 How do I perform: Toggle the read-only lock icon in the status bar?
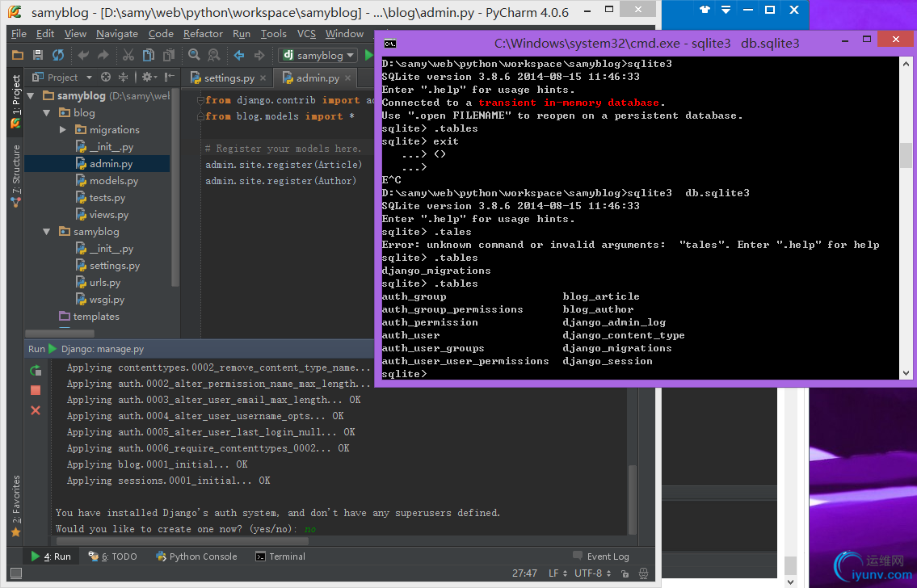click(625, 573)
